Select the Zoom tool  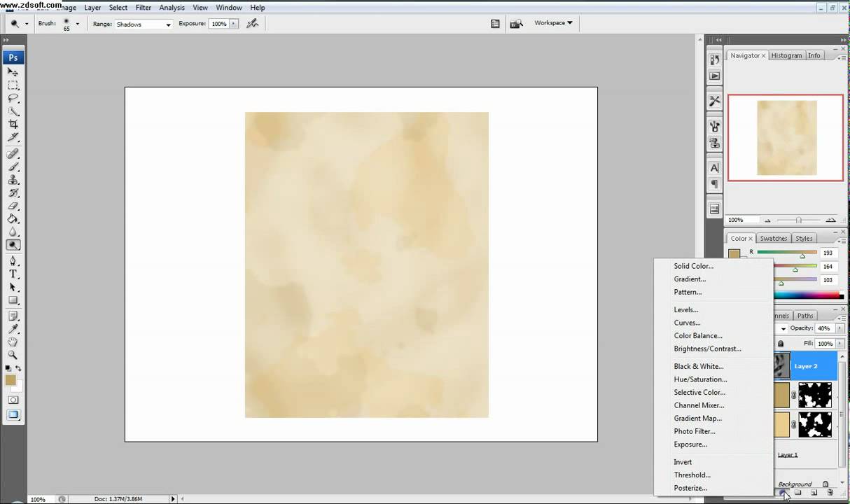[x=13, y=355]
